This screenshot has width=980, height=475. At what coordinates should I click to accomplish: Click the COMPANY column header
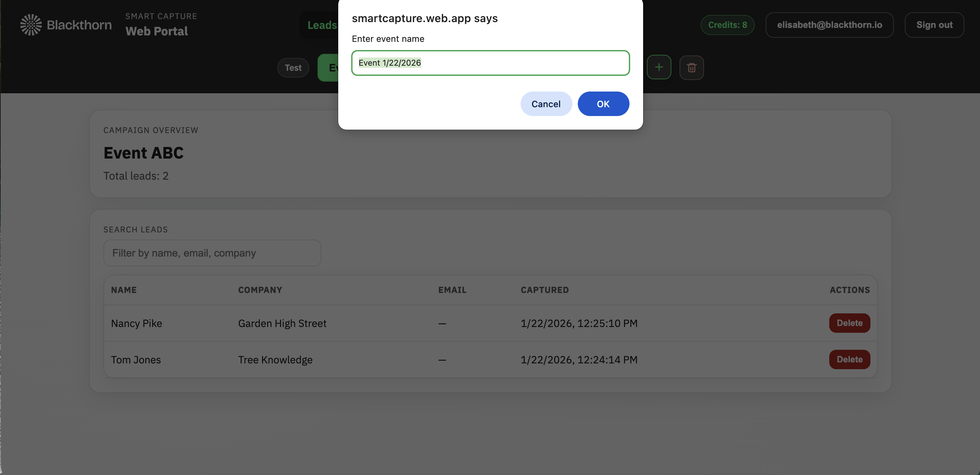coord(260,290)
